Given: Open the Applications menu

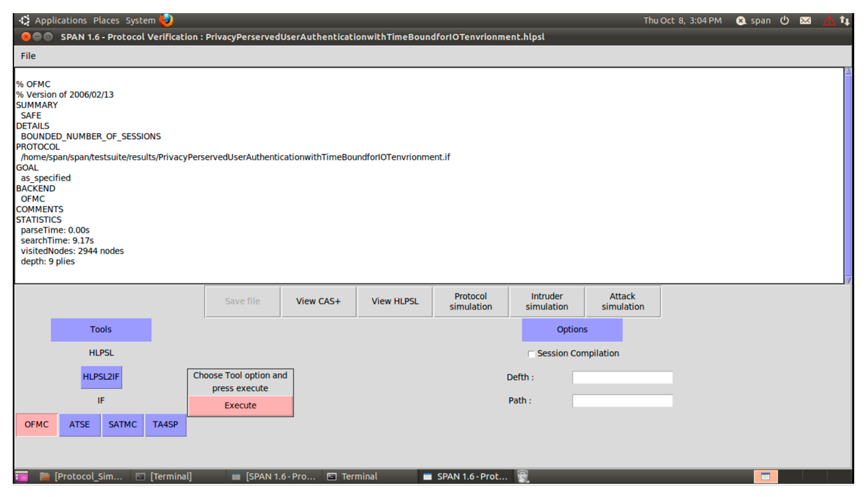Looking at the screenshot, I should point(61,21).
